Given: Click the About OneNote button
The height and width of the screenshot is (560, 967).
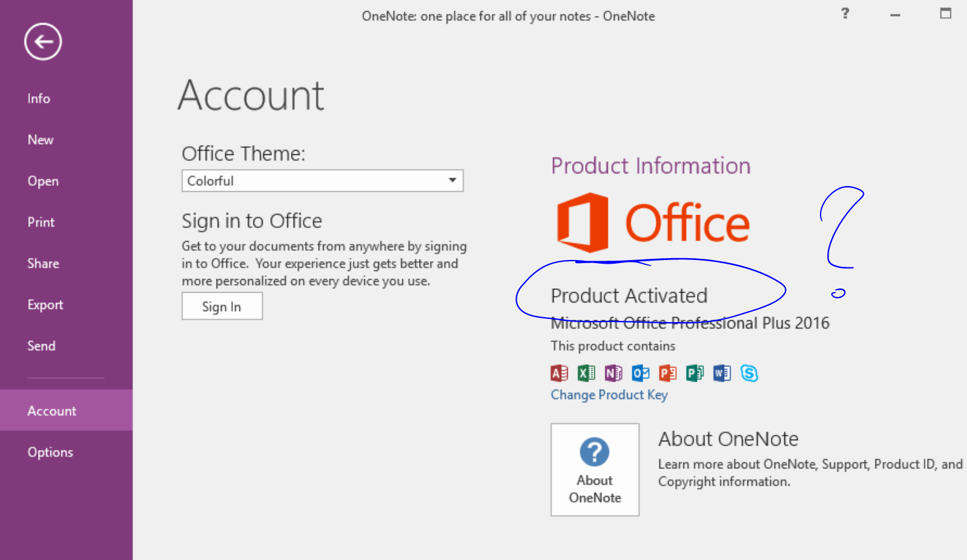Looking at the screenshot, I should pyautogui.click(x=595, y=470).
